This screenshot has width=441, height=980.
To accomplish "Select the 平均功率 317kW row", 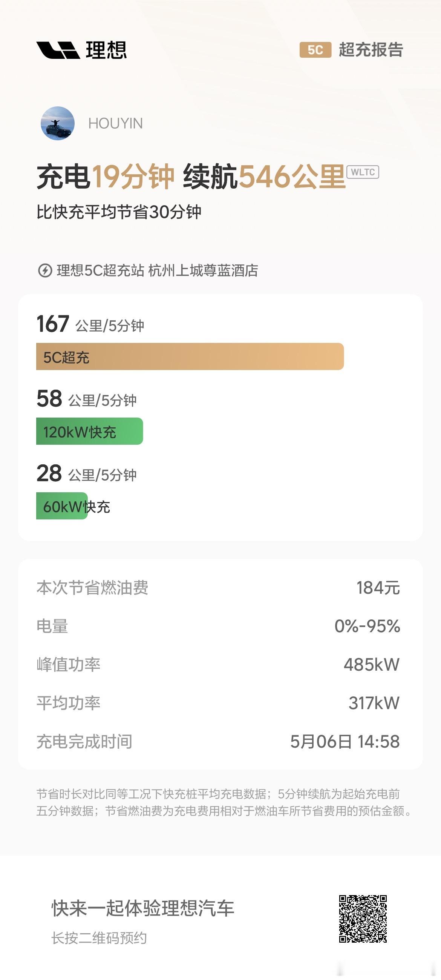I will click(x=218, y=703).
